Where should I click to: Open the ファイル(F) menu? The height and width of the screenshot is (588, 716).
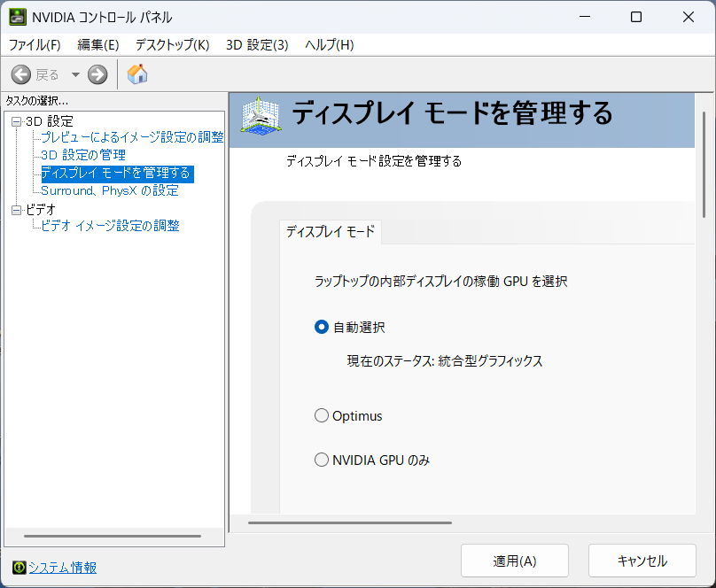click(35, 44)
